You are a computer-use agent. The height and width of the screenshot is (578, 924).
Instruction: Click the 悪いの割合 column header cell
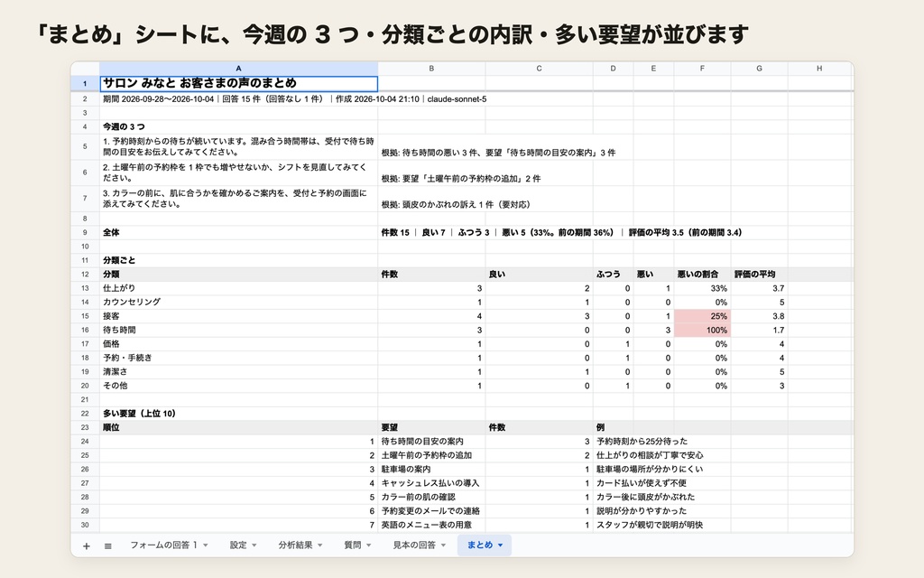(x=702, y=275)
